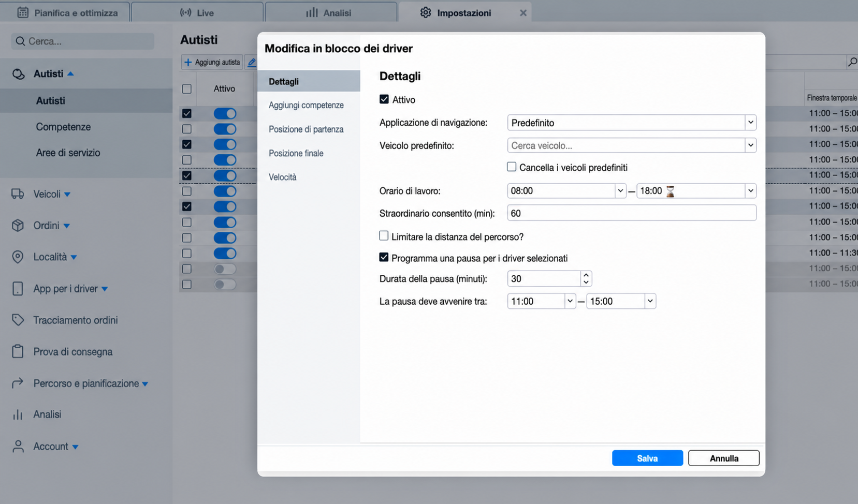Close the Impostazioni tab
This screenshot has height=504, width=858.
pos(523,13)
